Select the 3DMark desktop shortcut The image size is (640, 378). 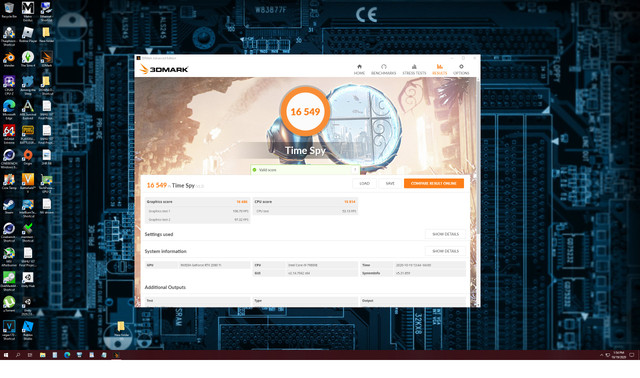coord(47,59)
